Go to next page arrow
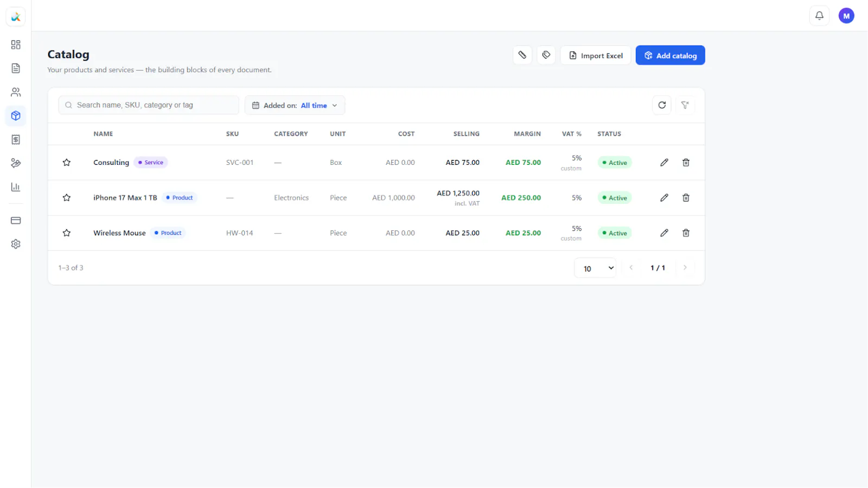Screen dimensions: 868x488 (x=685, y=268)
